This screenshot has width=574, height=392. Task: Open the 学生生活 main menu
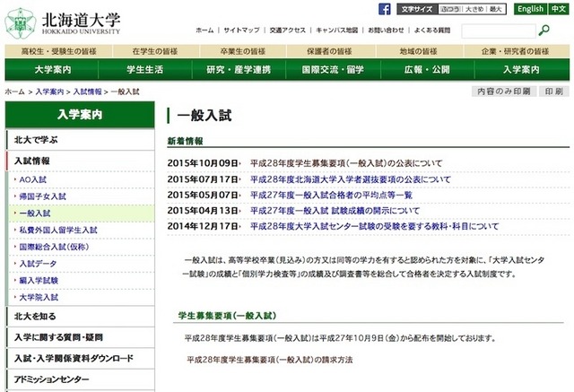145,69
